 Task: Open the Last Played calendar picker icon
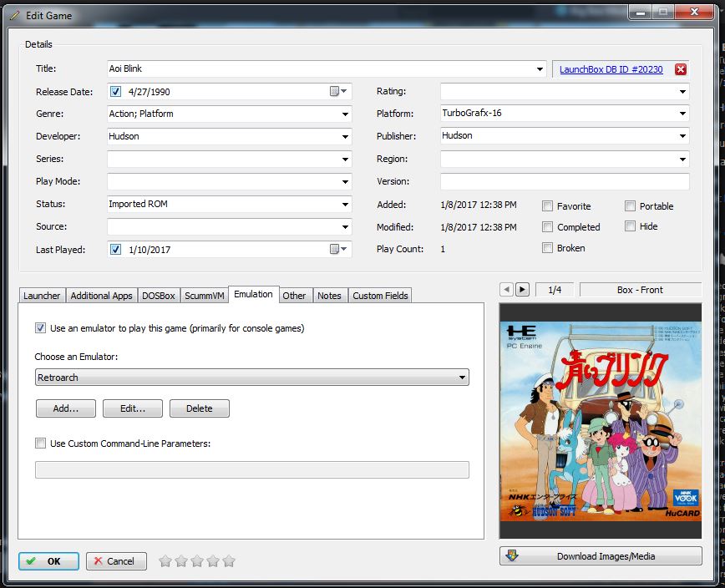click(x=338, y=249)
